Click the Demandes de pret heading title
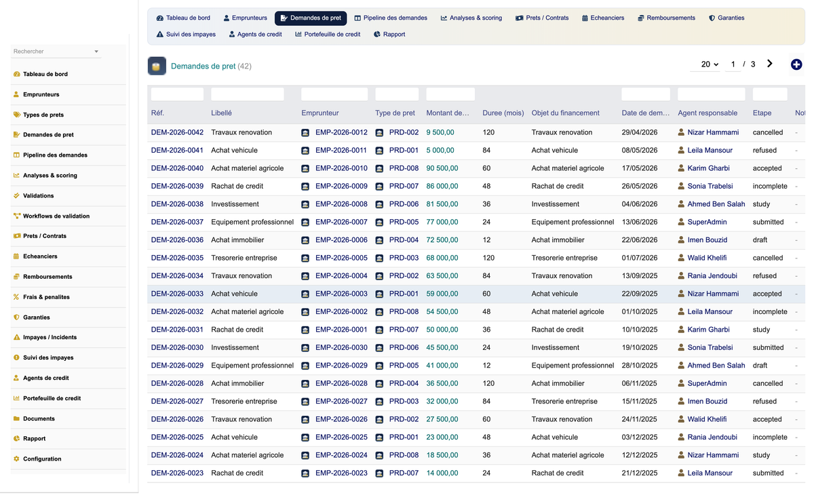814x504 pixels. [x=203, y=66]
